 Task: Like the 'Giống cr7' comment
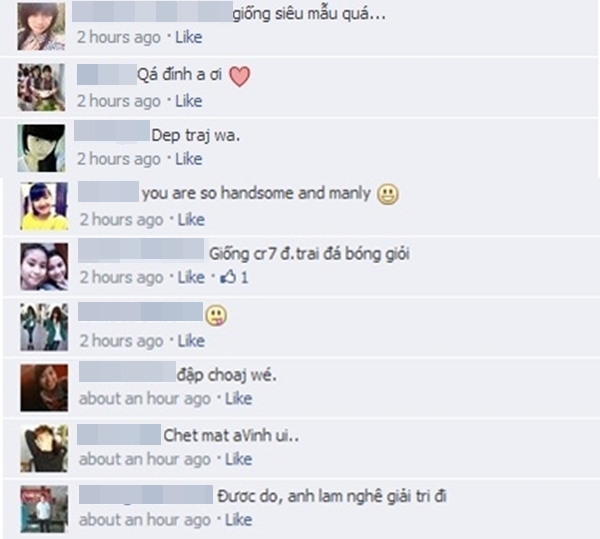(191, 277)
